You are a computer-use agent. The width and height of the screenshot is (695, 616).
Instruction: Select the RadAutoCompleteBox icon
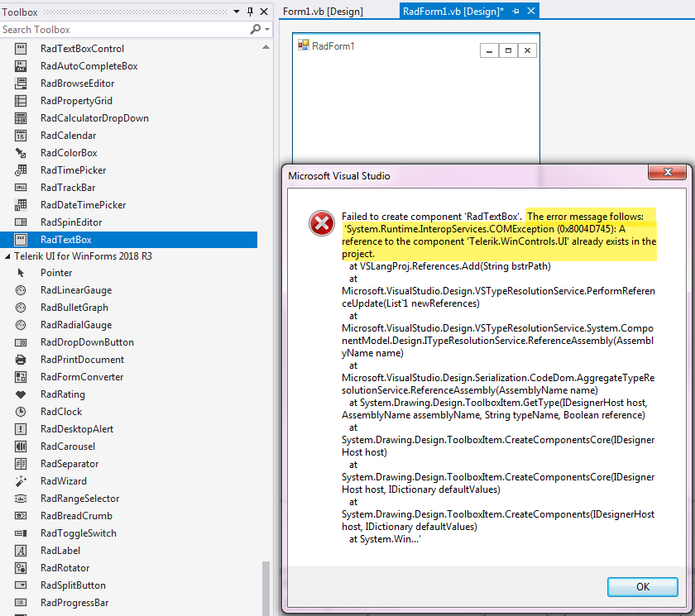pos(21,66)
